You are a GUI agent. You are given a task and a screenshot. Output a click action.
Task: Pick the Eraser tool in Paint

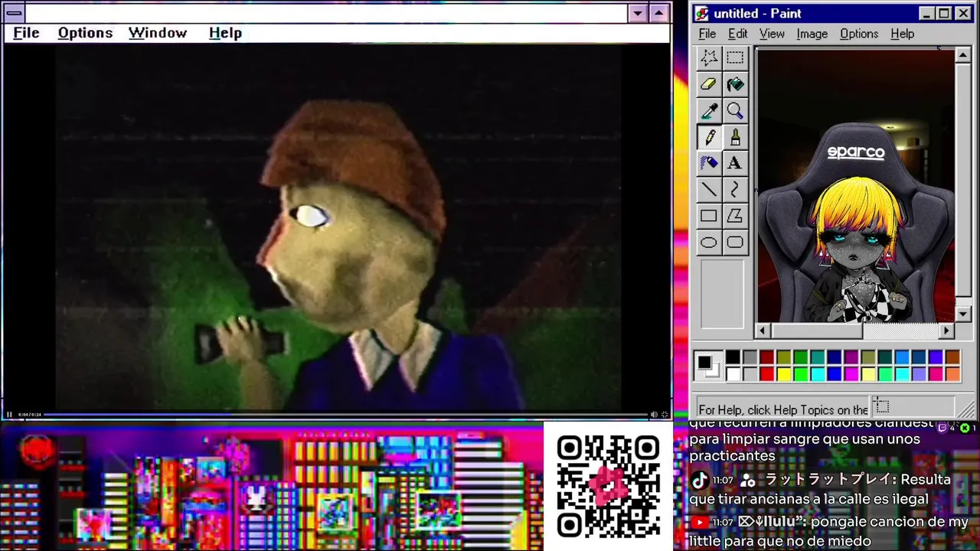pos(709,84)
